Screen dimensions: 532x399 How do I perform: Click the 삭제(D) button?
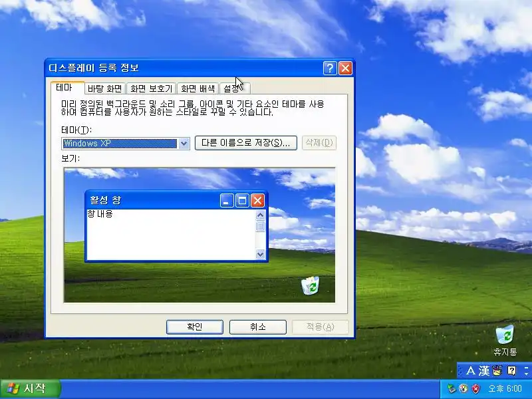[x=319, y=143]
